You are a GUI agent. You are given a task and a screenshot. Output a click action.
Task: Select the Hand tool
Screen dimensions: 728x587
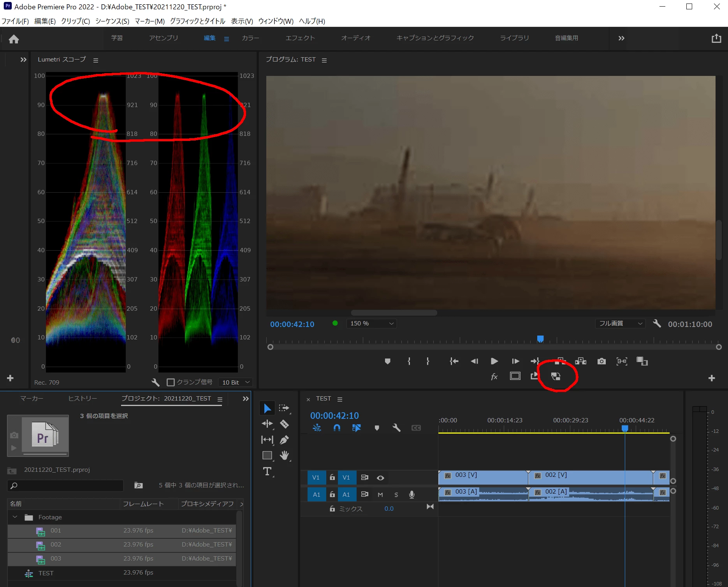pos(285,455)
